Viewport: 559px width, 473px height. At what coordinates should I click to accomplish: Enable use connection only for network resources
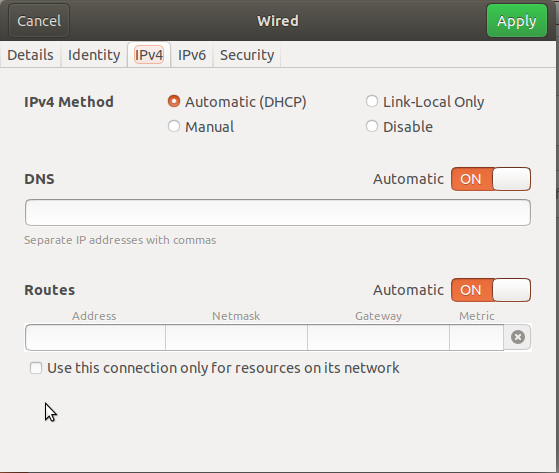36,368
